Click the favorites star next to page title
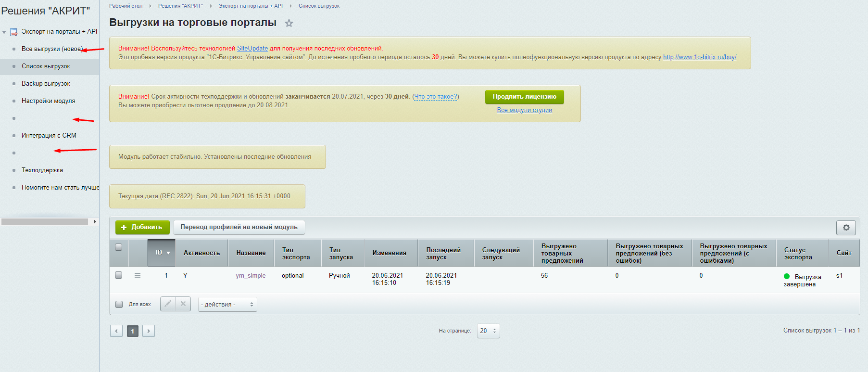Viewport: 868px width, 372px height. 289,23
